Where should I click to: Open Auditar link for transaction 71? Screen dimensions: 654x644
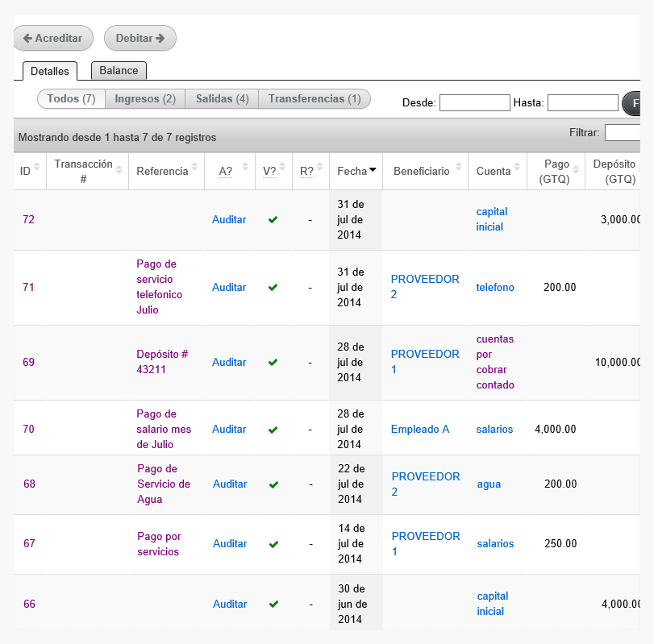[x=229, y=287]
